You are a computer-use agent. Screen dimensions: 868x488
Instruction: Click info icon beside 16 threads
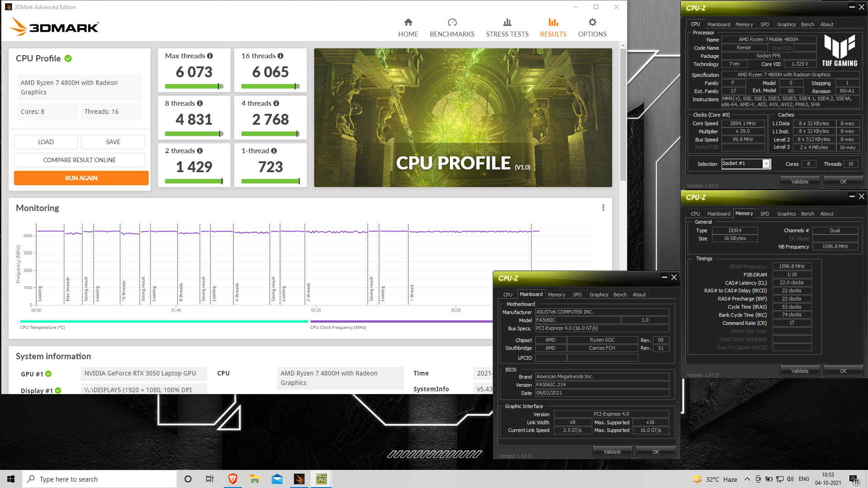(x=280, y=56)
